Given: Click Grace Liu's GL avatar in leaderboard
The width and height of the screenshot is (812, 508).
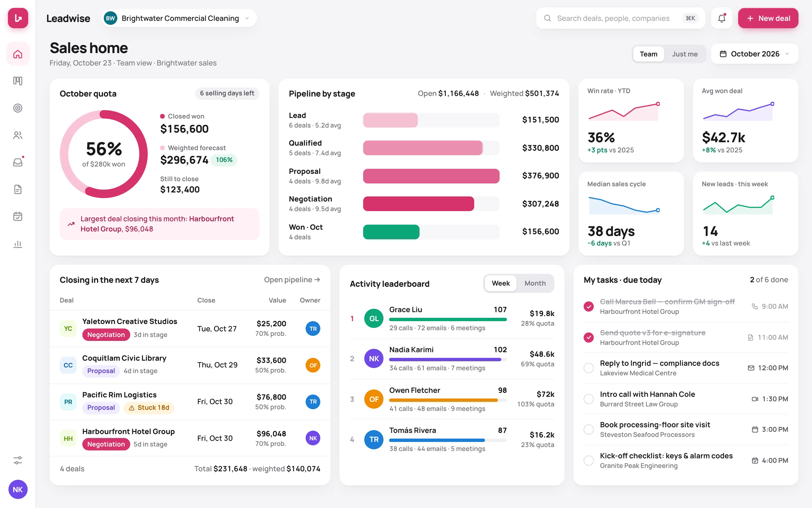Looking at the screenshot, I should point(374,319).
